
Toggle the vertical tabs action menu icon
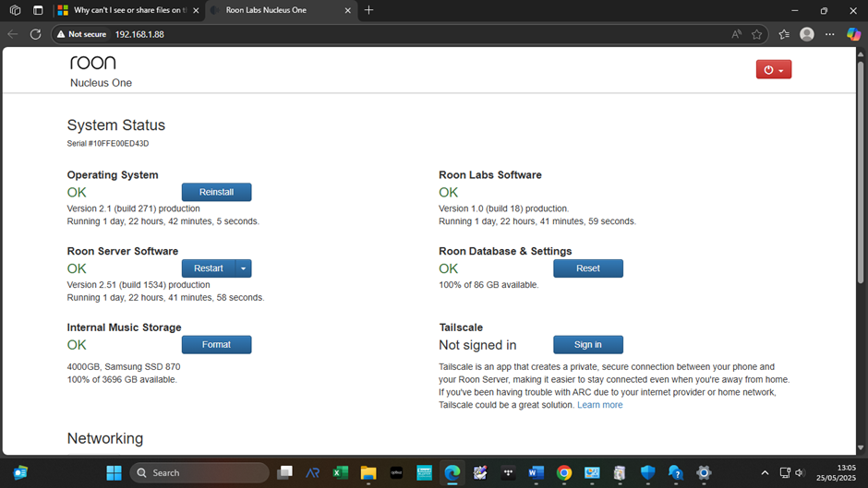coord(38,10)
